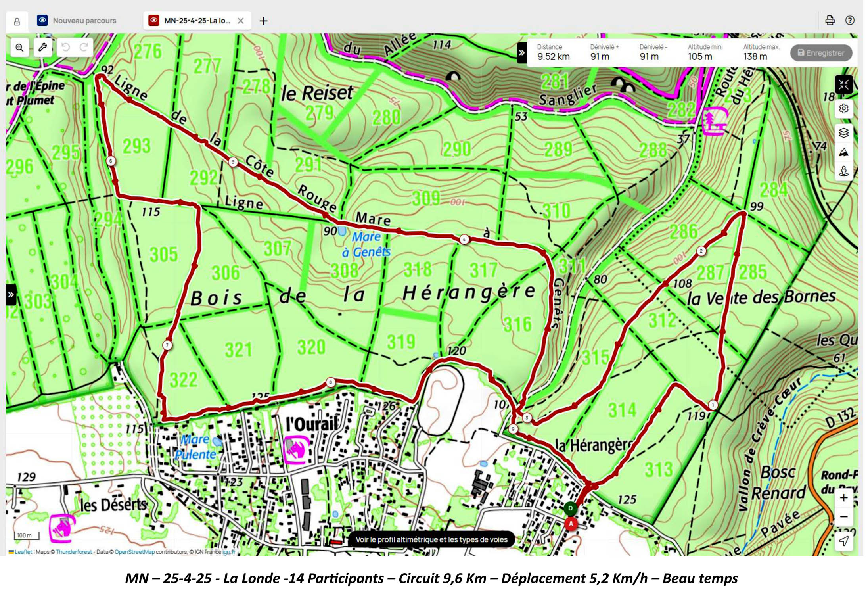868x591 pixels.
Task: Open the map settings gear
Action: click(x=843, y=108)
